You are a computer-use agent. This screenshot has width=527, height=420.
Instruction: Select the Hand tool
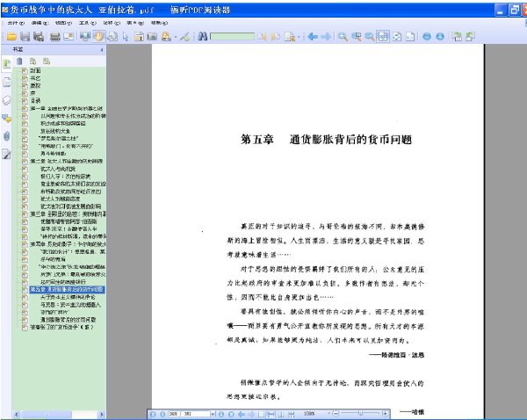tap(99, 36)
